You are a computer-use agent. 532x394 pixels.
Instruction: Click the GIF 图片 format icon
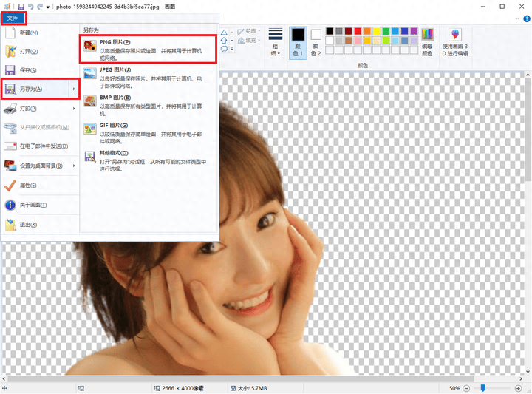pyautogui.click(x=89, y=129)
